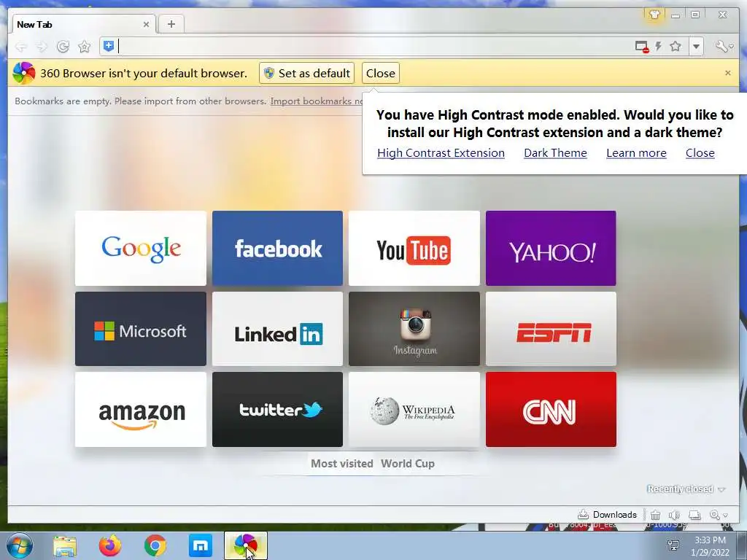Viewport: 747px width, 560px height.
Task: Click the popup blocker icon in address bar
Action: (x=642, y=47)
